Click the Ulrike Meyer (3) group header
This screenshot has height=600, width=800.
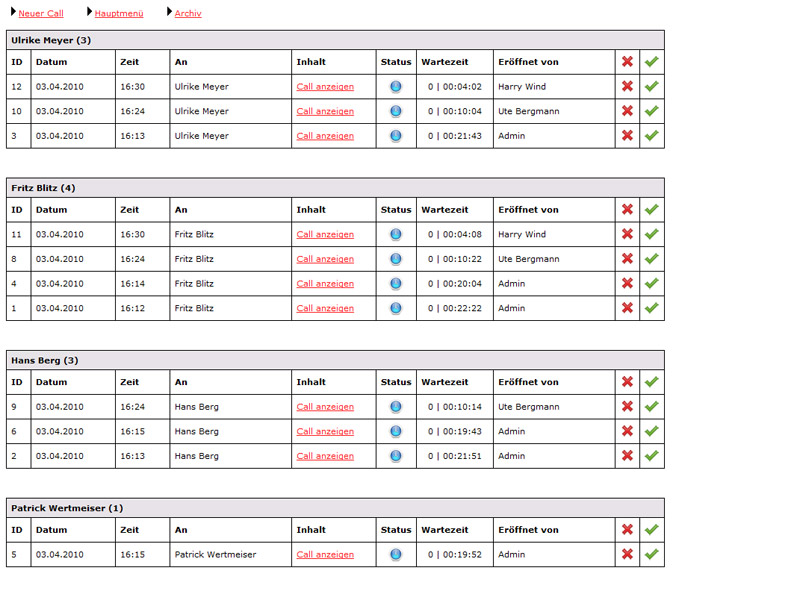(x=335, y=40)
